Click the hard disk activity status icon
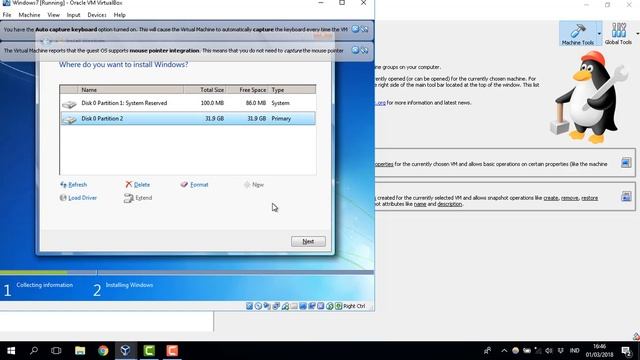Image resolution: width=640 pixels, height=360 pixels. (x=249, y=306)
